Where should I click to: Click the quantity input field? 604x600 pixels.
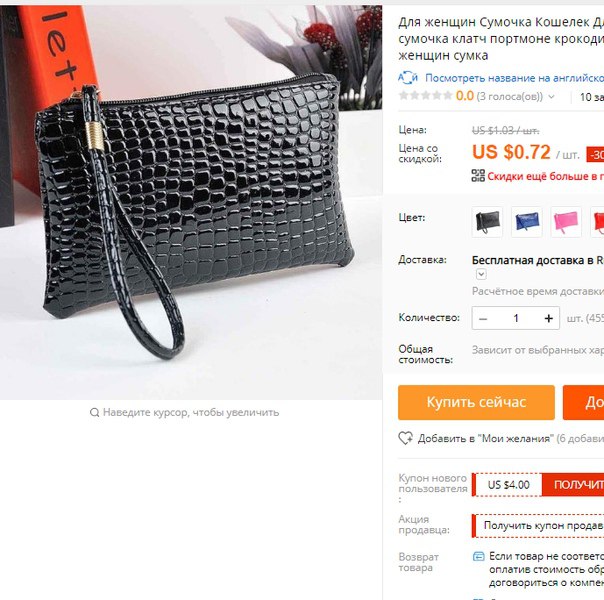coord(516,318)
